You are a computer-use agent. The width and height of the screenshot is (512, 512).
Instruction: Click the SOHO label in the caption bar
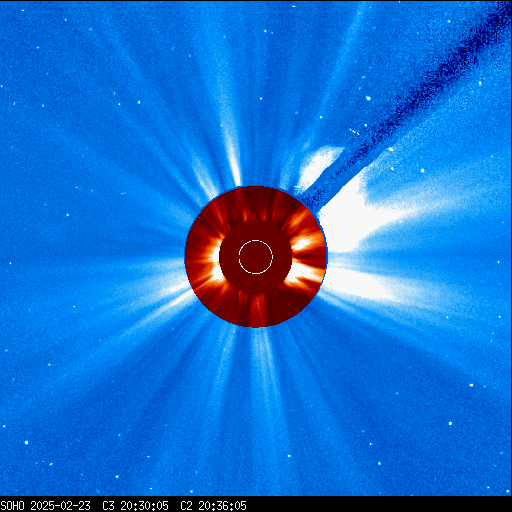[x=12, y=506]
